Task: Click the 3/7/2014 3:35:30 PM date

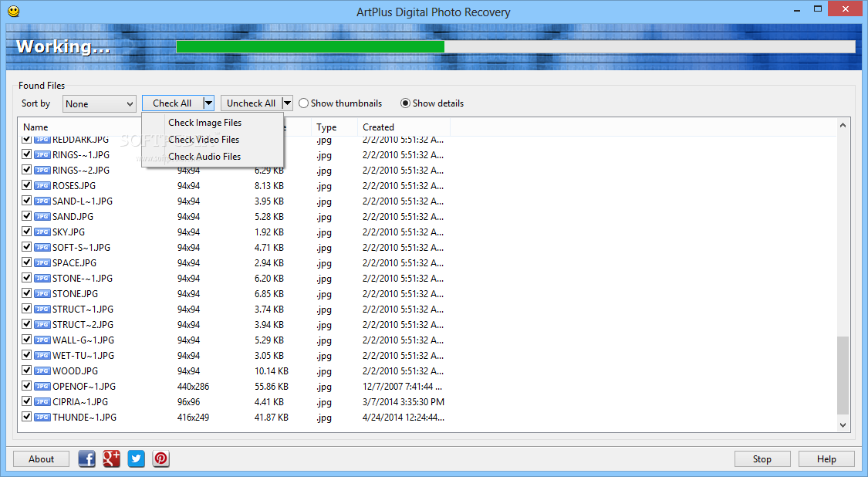Action: pyautogui.click(x=404, y=401)
